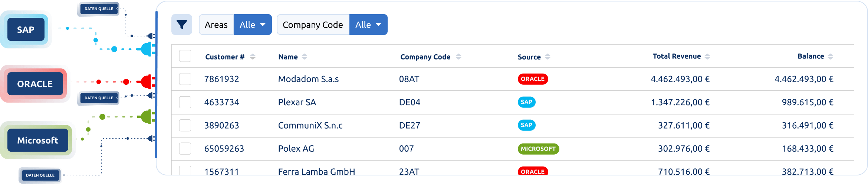868x184 pixels.
Task: Open the CommuniX S.n.c customer row
Action: click(513, 126)
